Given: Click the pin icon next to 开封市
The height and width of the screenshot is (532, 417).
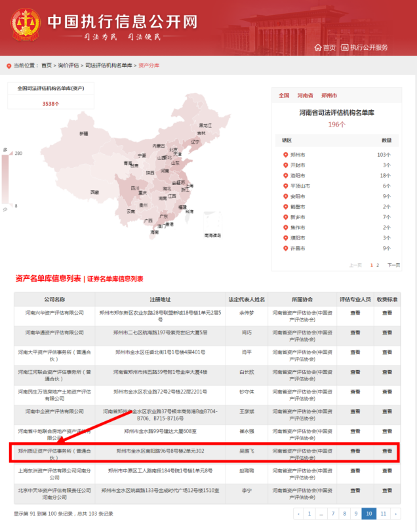Looking at the screenshot, I should click(285, 165).
